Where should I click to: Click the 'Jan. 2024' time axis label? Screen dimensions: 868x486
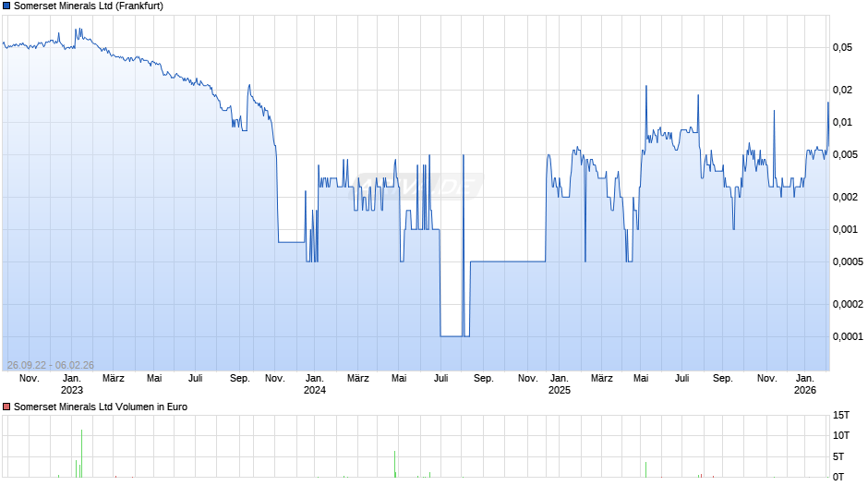coord(315,384)
